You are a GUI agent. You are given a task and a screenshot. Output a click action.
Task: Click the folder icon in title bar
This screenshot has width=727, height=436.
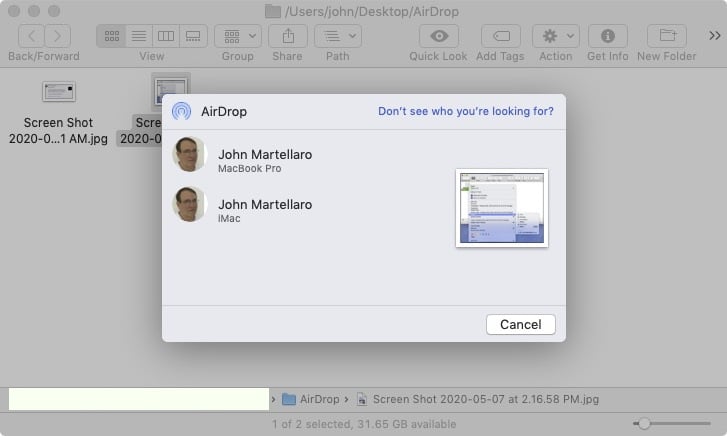click(x=273, y=11)
